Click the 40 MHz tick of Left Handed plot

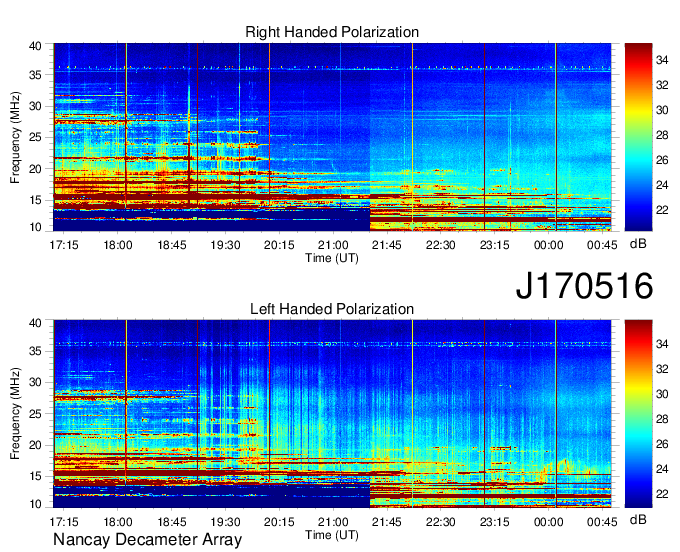click(x=35, y=323)
